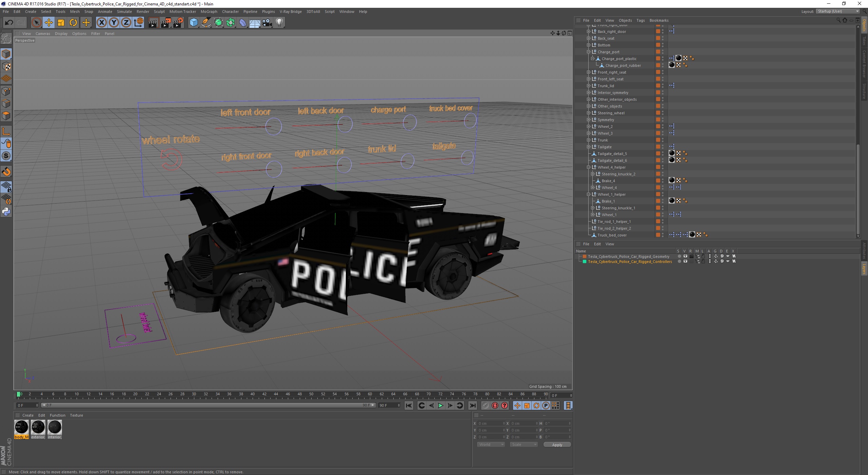The height and width of the screenshot is (475, 868).
Task: Select the Live Selection arrow tool
Action: (x=36, y=23)
